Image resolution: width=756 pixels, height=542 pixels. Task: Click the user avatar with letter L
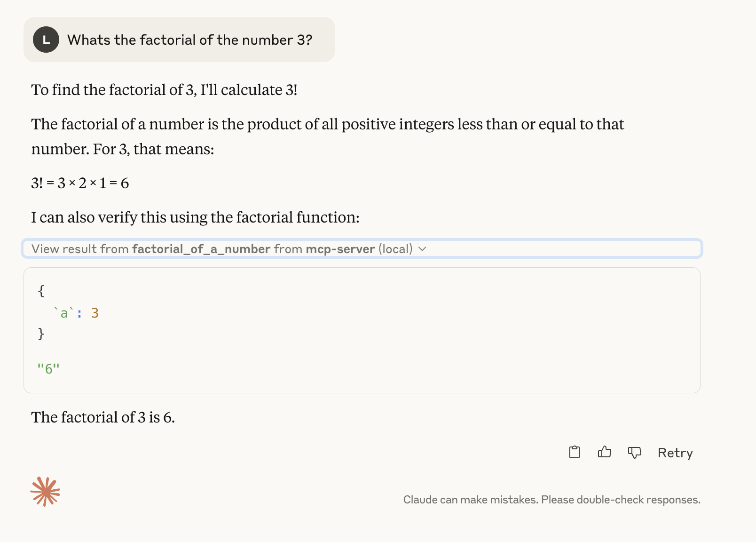coord(46,40)
